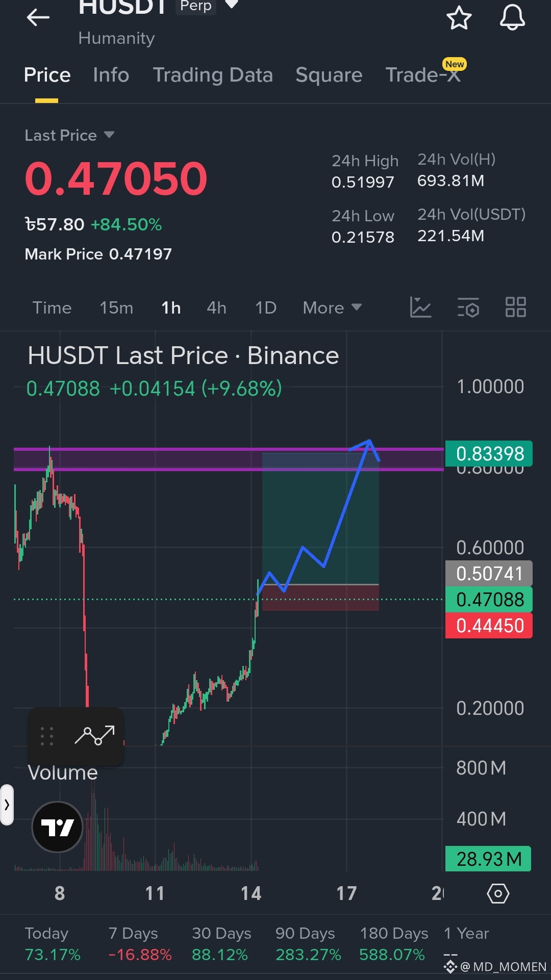Switch to the Price tab
The width and height of the screenshot is (551, 980).
[x=47, y=75]
